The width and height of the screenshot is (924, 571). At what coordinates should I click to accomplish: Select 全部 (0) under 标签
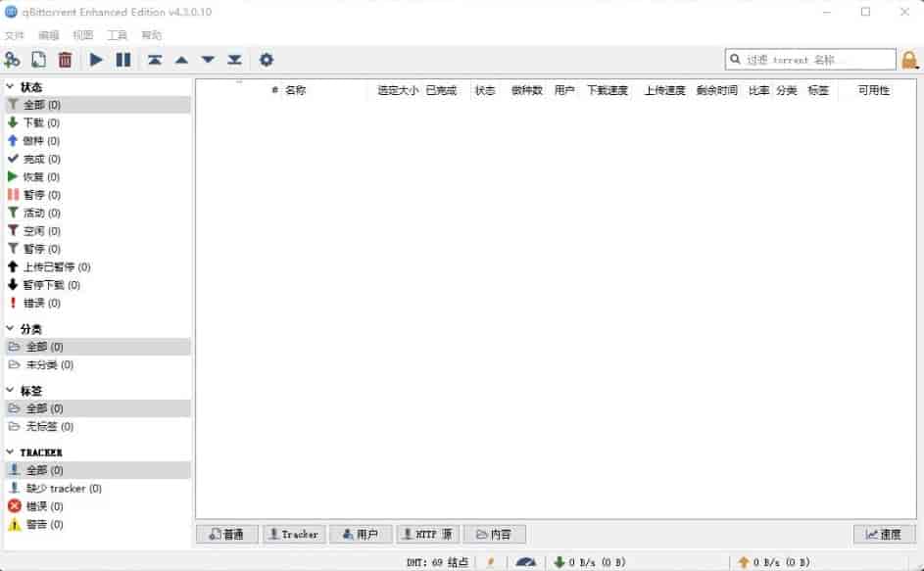98,408
